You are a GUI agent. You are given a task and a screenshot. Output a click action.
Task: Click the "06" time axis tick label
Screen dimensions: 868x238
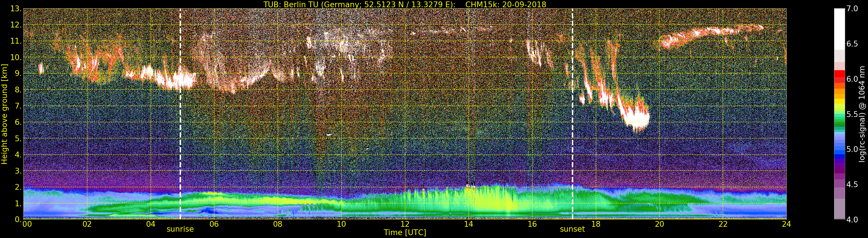pyautogui.click(x=214, y=224)
